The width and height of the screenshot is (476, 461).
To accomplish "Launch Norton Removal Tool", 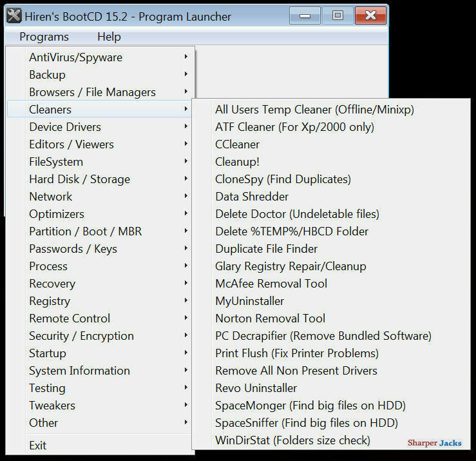I will [x=331, y=318].
